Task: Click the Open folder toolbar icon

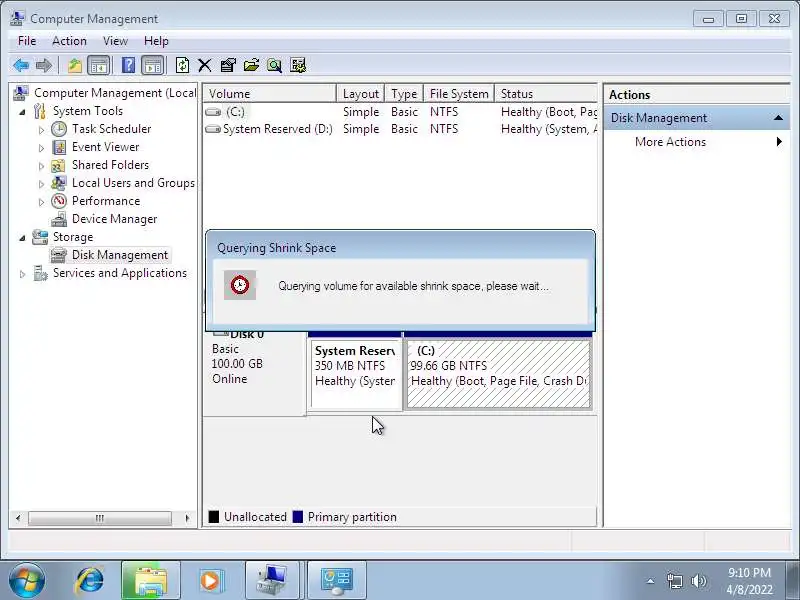Action: pos(251,65)
